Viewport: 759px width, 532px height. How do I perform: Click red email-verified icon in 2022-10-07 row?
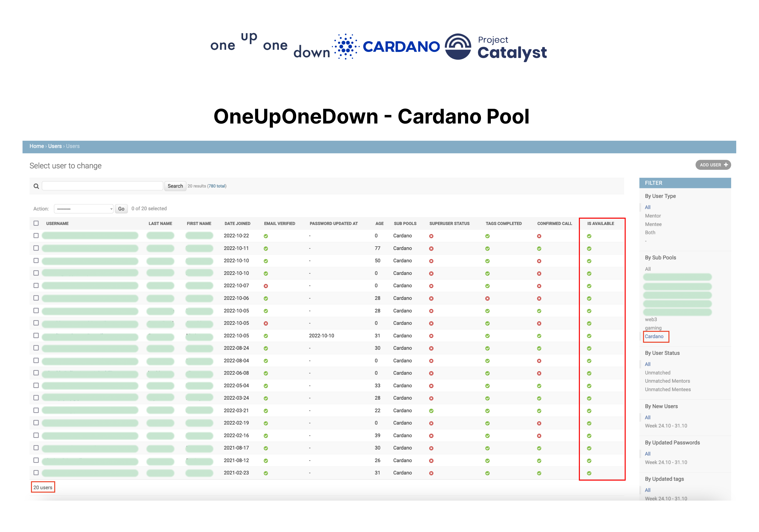(x=266, y=286)
